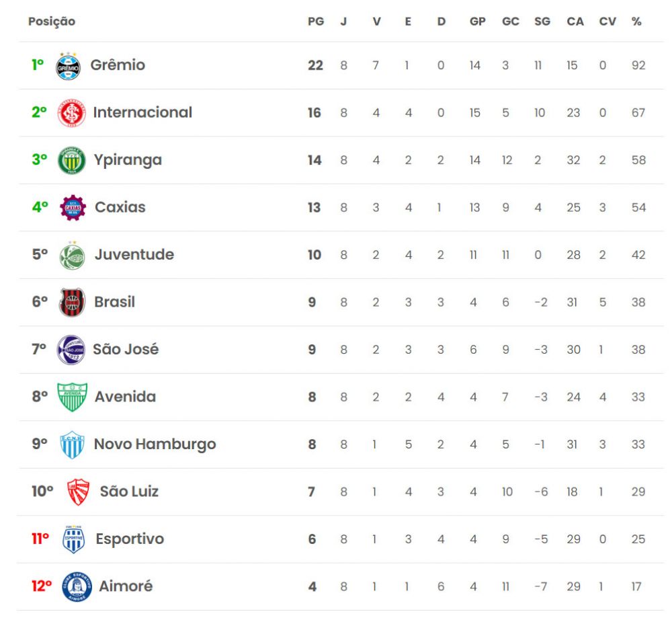Viewport: 672px width, 626px height.
Task: Select the São José crest
Action: point(71,350)
